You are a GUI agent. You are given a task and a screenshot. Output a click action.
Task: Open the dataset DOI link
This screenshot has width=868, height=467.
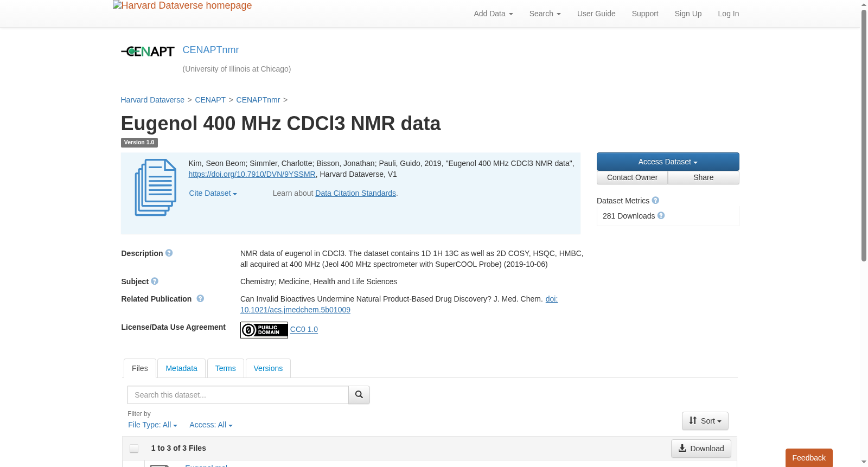click(252, 175)
